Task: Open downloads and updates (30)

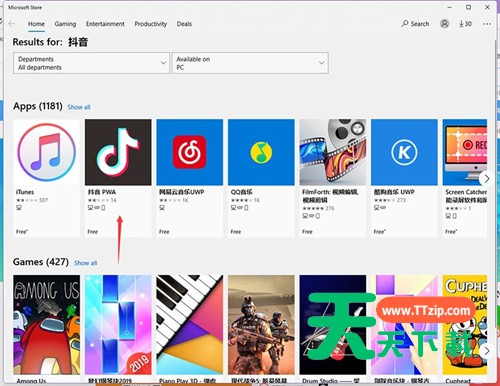Action: pyautogui.click(x=465, y=24)
